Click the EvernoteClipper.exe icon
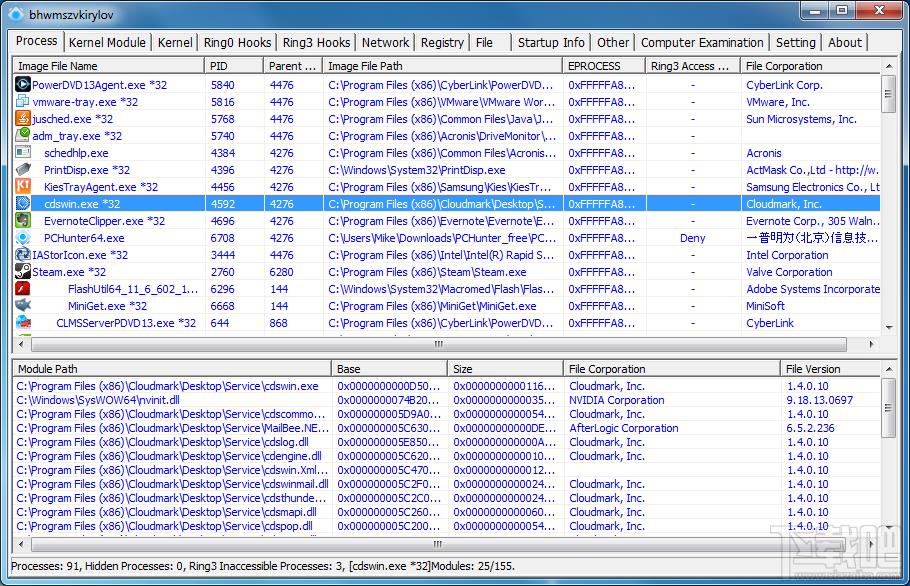 pos(23,220)
